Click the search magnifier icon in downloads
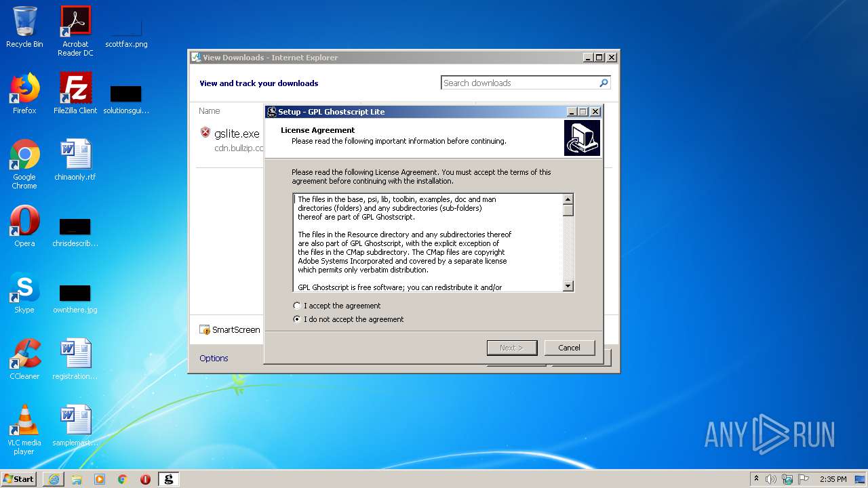The width and height of the screenshot is (868, 488). tap(604, 83)
